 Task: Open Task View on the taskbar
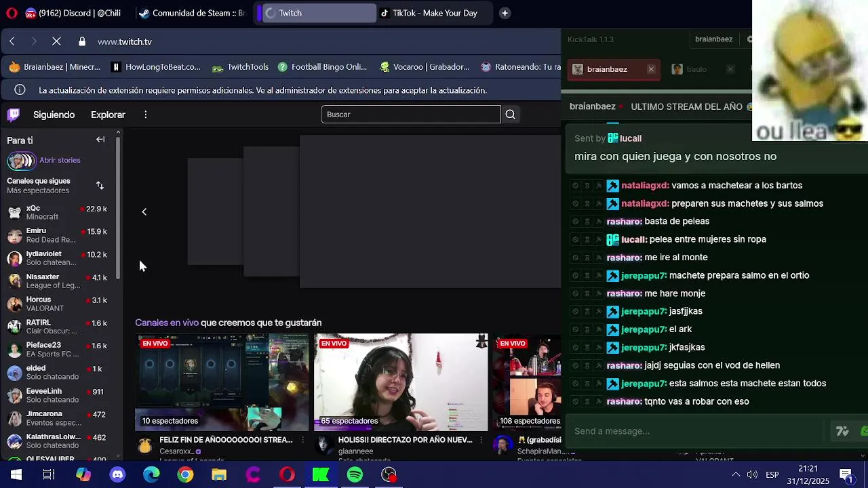click(x=49, y=475)
